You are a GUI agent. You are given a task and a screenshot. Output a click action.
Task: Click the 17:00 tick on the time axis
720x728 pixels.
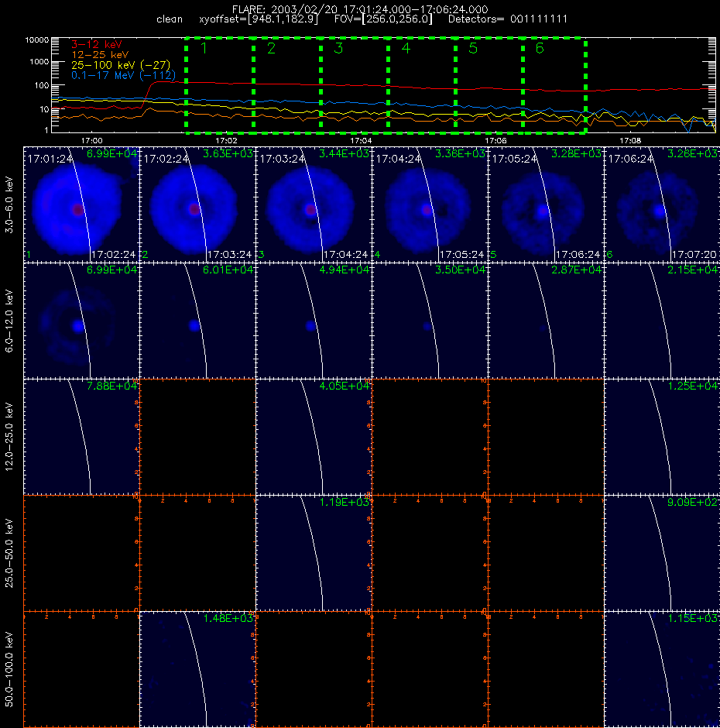point(91,141)
